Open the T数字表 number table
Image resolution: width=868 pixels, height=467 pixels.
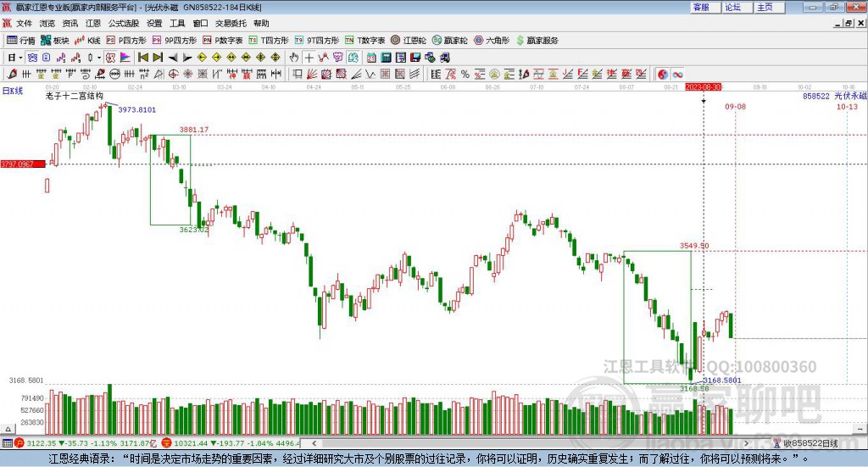click(364, 41)
